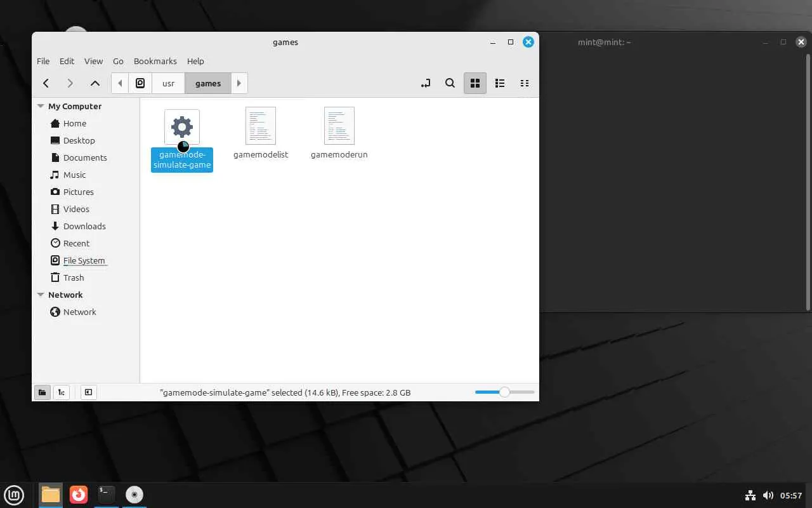Browse Network location in the sidebar

79,312
